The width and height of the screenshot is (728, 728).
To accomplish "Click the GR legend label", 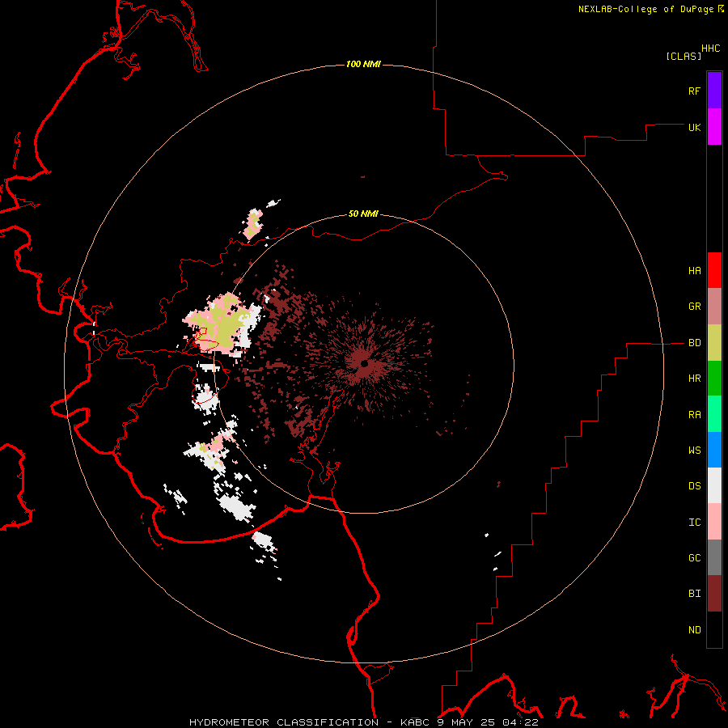I will pos(694,307).
